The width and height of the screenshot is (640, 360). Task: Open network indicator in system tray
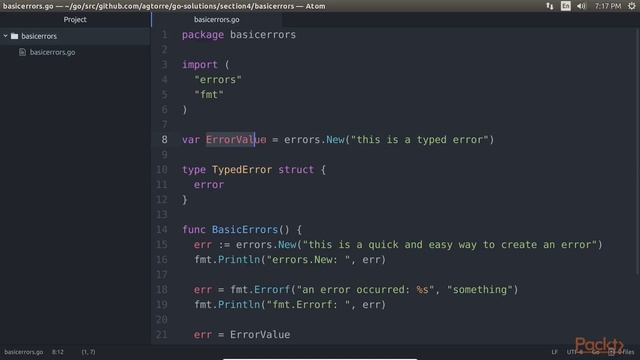550,6
